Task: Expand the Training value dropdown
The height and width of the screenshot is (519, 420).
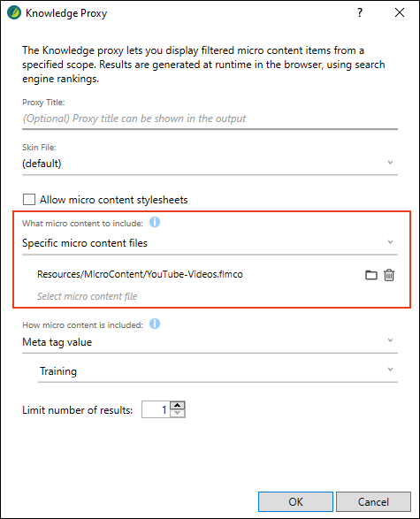Action: click(218, 371)
